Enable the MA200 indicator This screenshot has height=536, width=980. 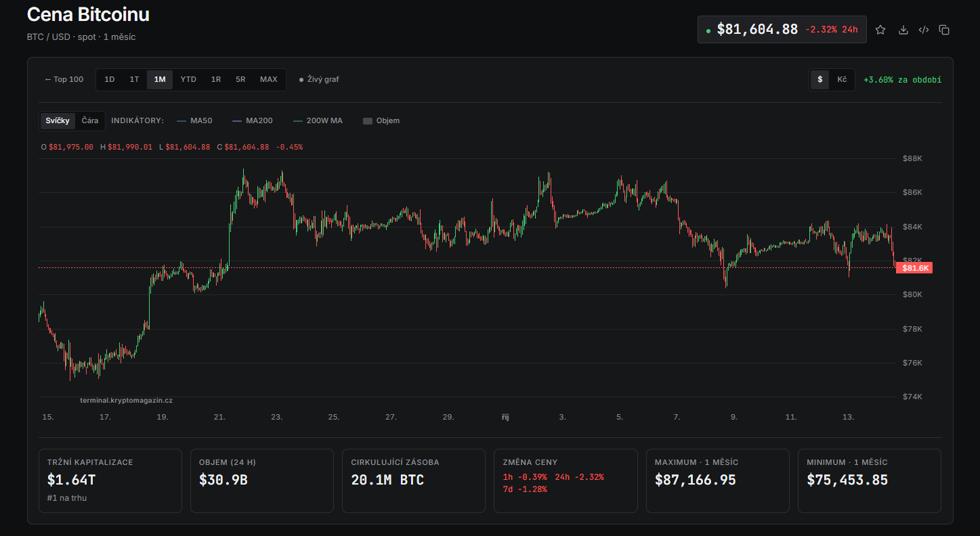point(253,120)
